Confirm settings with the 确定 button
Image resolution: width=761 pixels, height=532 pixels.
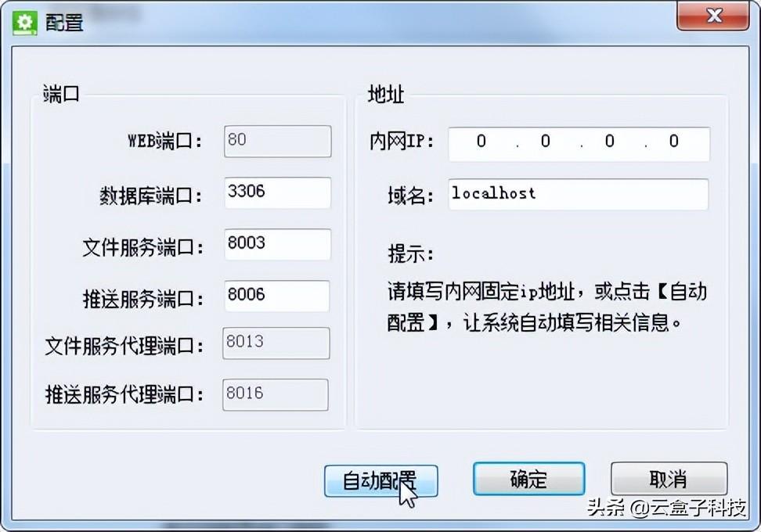528,479
